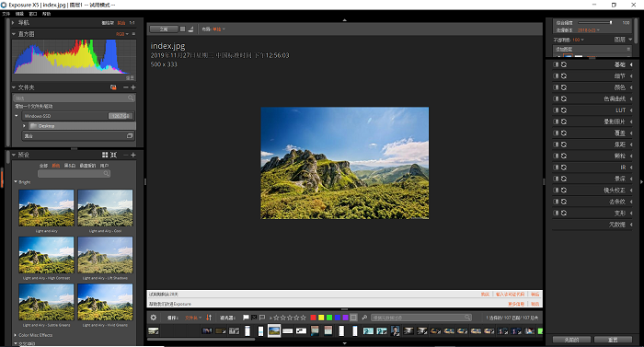Collapse the Bright preset category
The height and width of the screenshot is (347, 644).
pos(16,181)
